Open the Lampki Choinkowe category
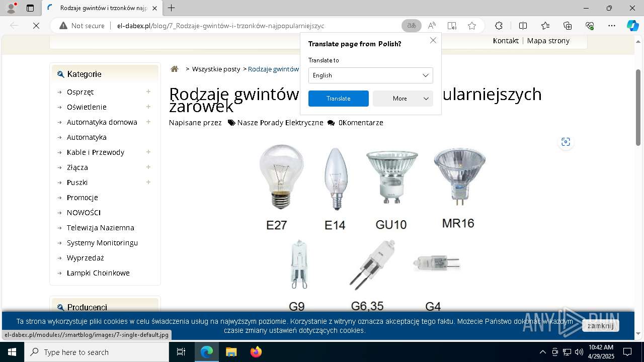The width and height of the screenshot is (644, 362). coord(98,273)
